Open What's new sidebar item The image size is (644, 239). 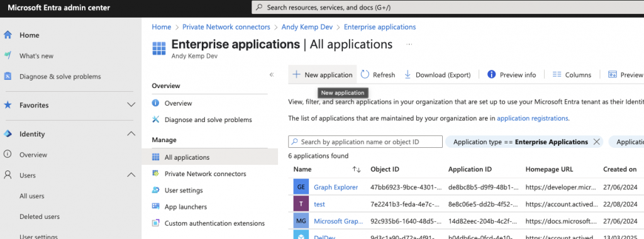36,56
